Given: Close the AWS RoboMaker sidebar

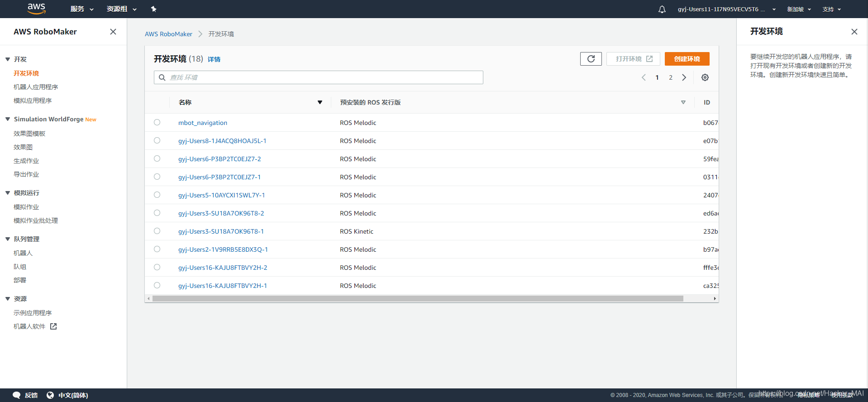Looking at the screenshot, I should click(113, 32).
